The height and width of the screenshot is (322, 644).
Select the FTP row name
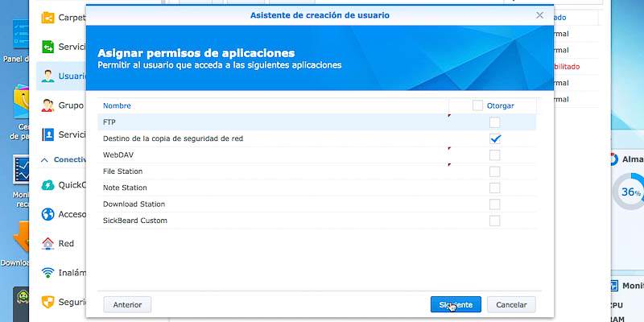pos(109,122)
